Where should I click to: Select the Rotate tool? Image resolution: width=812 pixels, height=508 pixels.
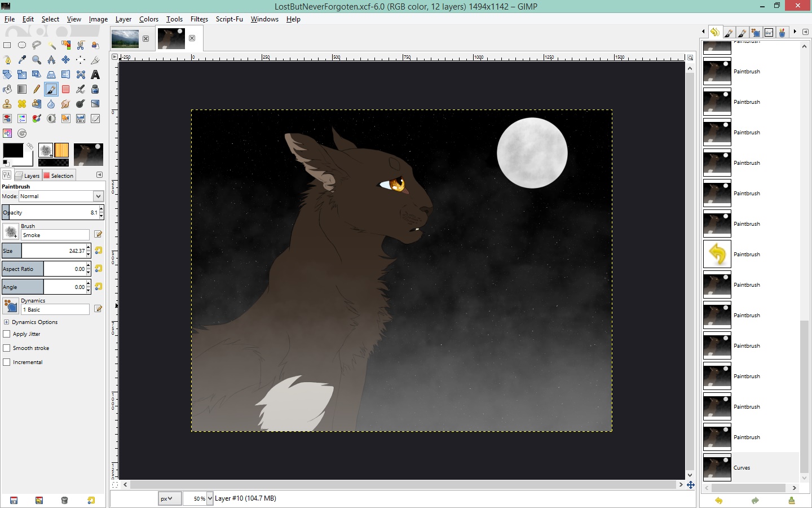[7, 75]
